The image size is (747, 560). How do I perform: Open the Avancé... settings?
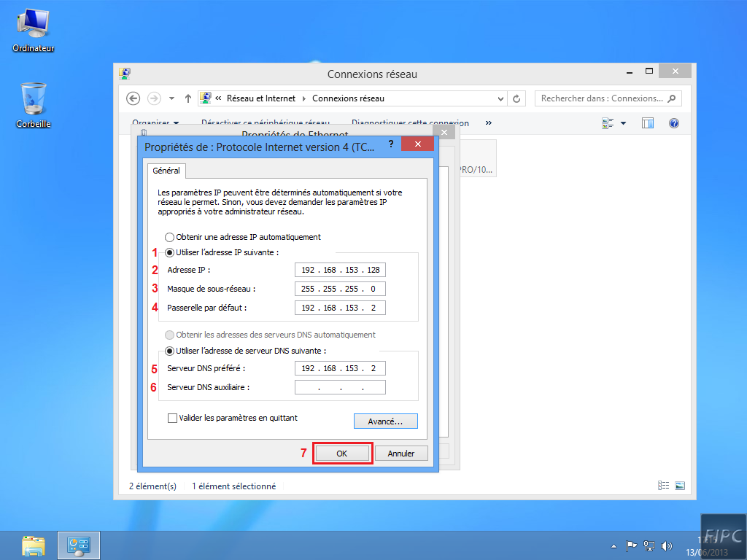pos(385,421)
